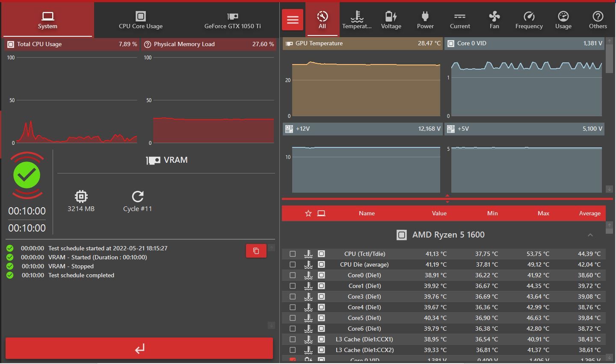Viewport: 616px width, 364px height.
Task: Sort by the Min column header
Action: coord(492,213)
